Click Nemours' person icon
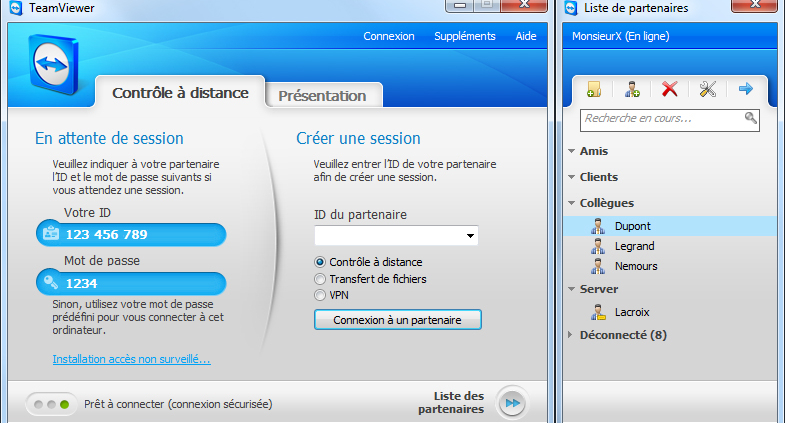 coord(598,266)
